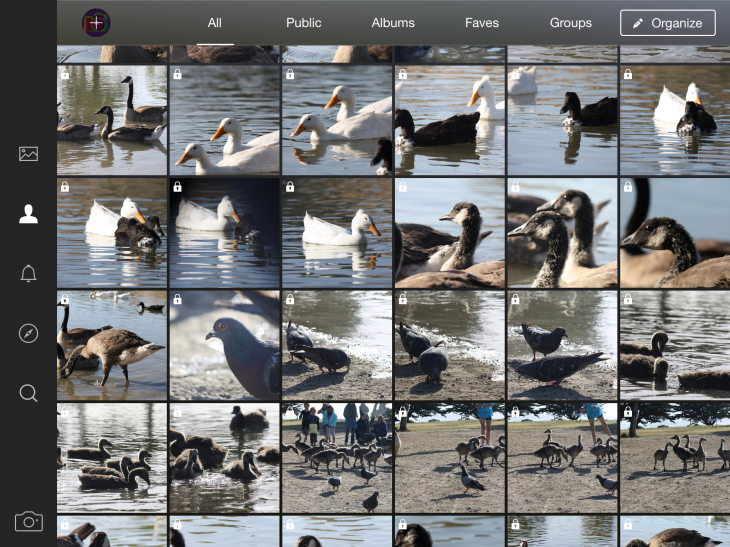The height and width of the screenshot is (547, 730).
Task: Switch to the Public tab
Action: tap(304, 23)
